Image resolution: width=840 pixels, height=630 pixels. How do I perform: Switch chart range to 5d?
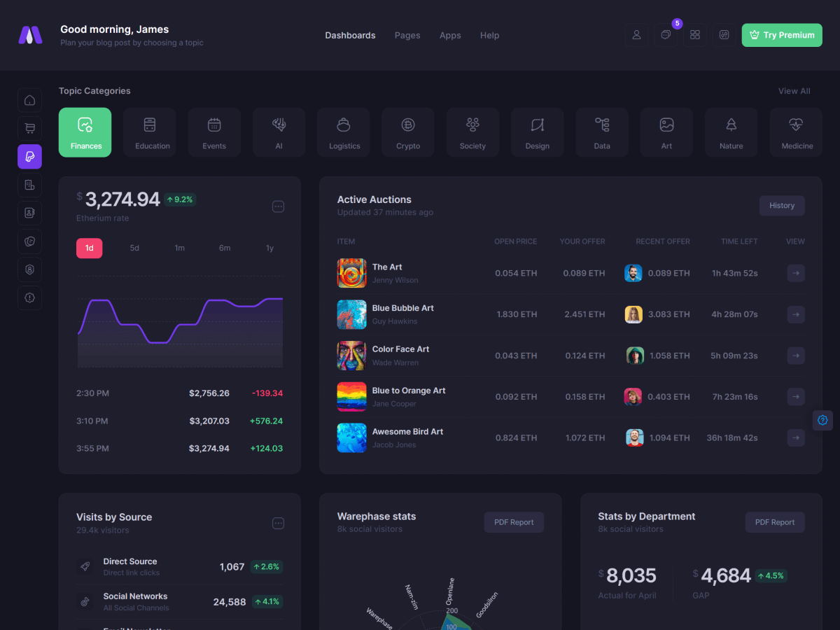pyautogui.click(x=134, y=248)
